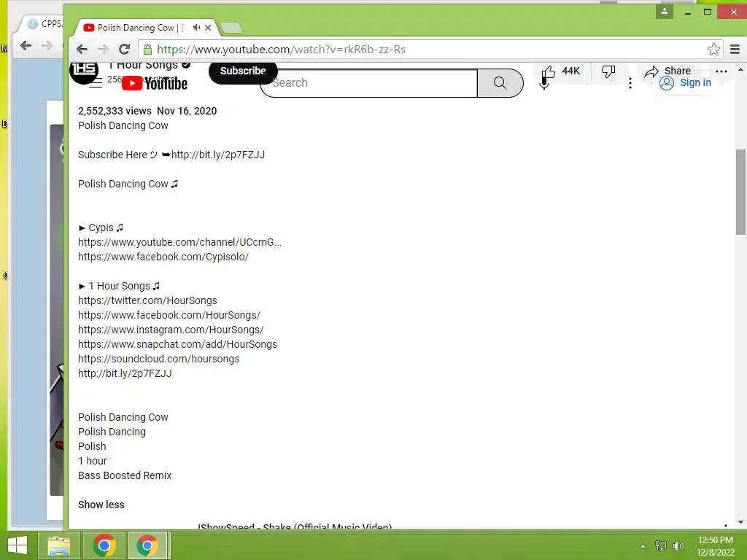Screen dimensions: 747x560
Task: Open more actions three-dot menu
Action: coord(721,71)
